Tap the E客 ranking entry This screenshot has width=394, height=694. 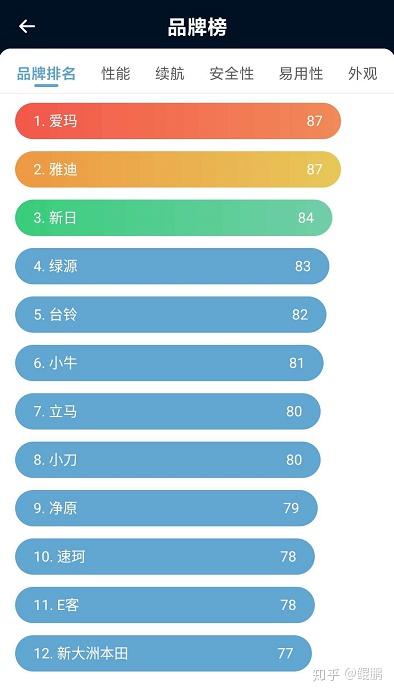[x=165, y=605]
